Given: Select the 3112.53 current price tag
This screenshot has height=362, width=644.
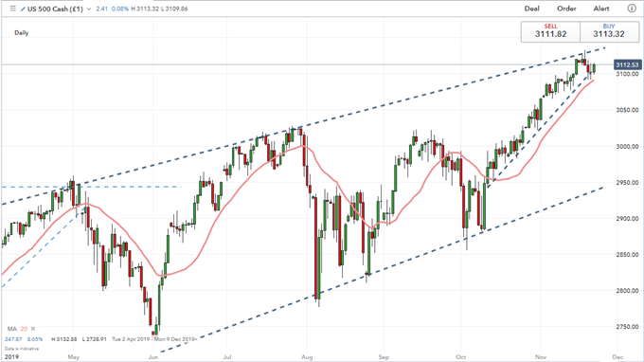Looking at the screenshot, I should [627, 65].
